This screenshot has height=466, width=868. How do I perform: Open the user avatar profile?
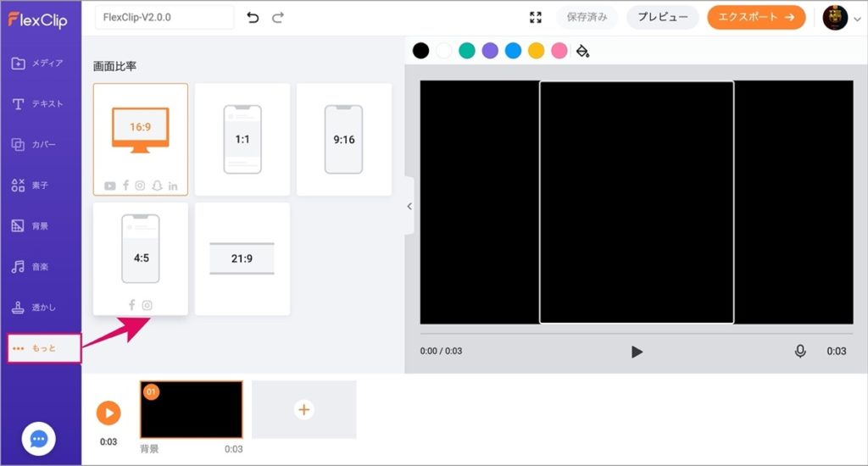[x=835, y=18]
